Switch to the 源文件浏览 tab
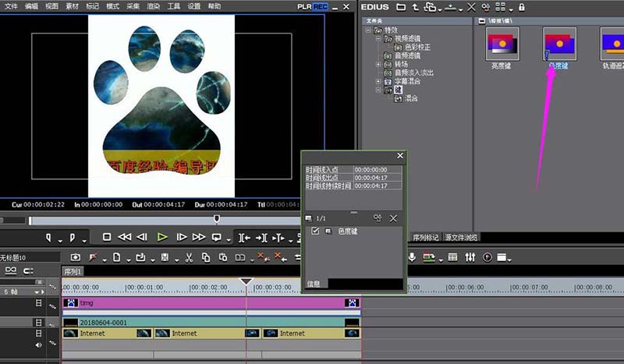This screenshot has width=624, height=364. pyautogui.click(x=461, y=238)
